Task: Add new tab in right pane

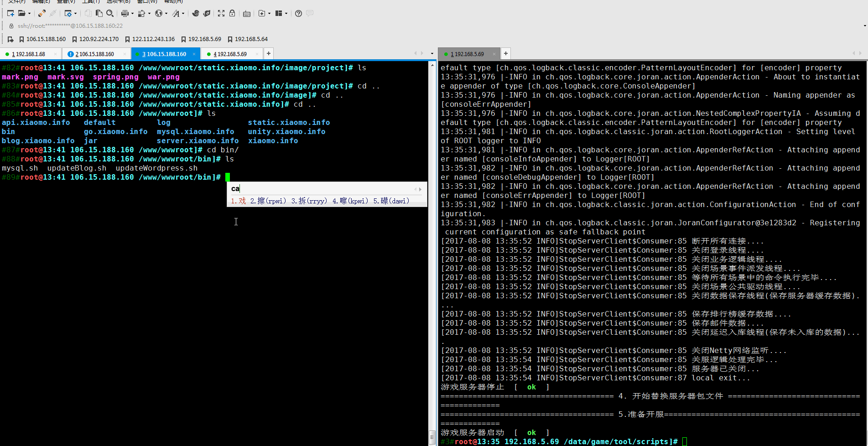Action: click(506, 53)
